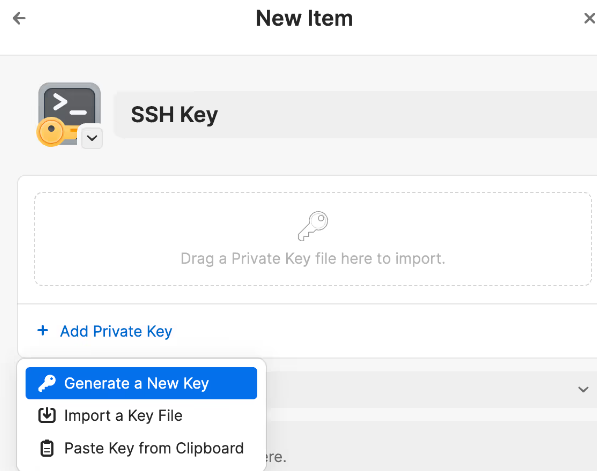Click the import download arrow icon
597x471 pixels.
47,415
